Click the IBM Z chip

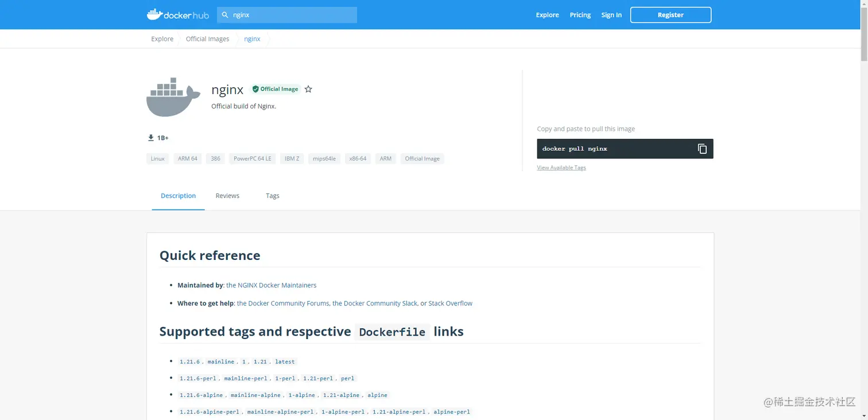(x=292, y=158)
